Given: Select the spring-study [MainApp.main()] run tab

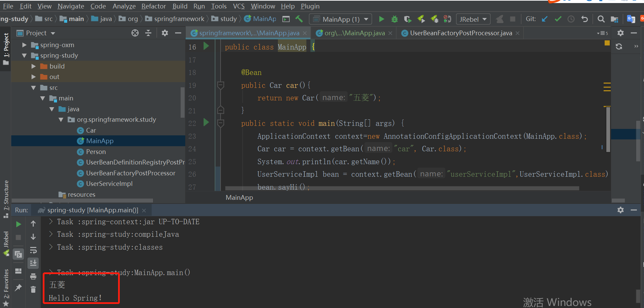Looking at the screenshot, I should point(92,210).
